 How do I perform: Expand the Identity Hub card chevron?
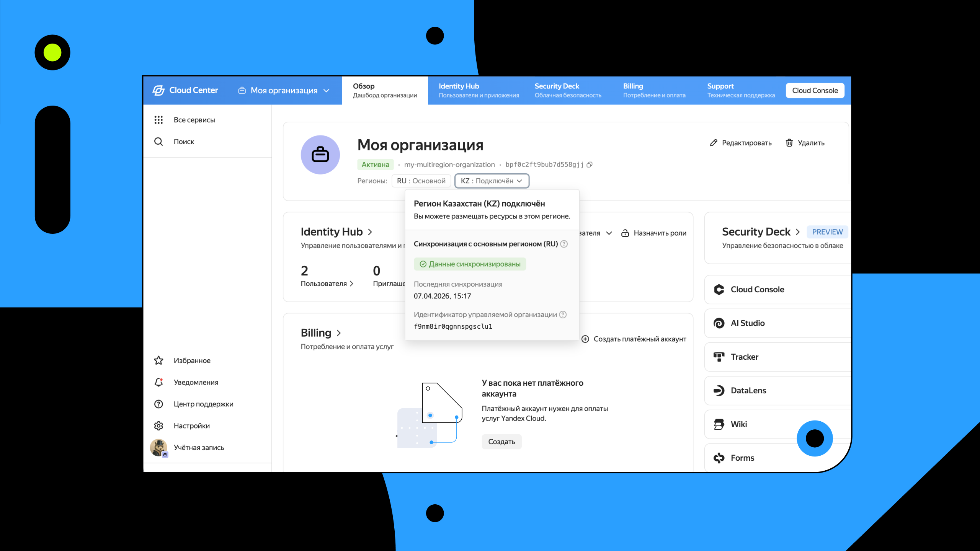[370, 232]
